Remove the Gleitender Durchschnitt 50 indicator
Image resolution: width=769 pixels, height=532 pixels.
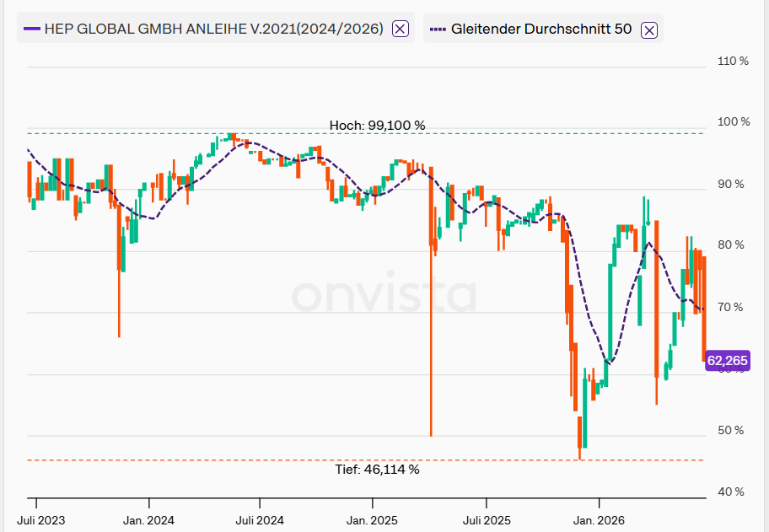[649, 30]
